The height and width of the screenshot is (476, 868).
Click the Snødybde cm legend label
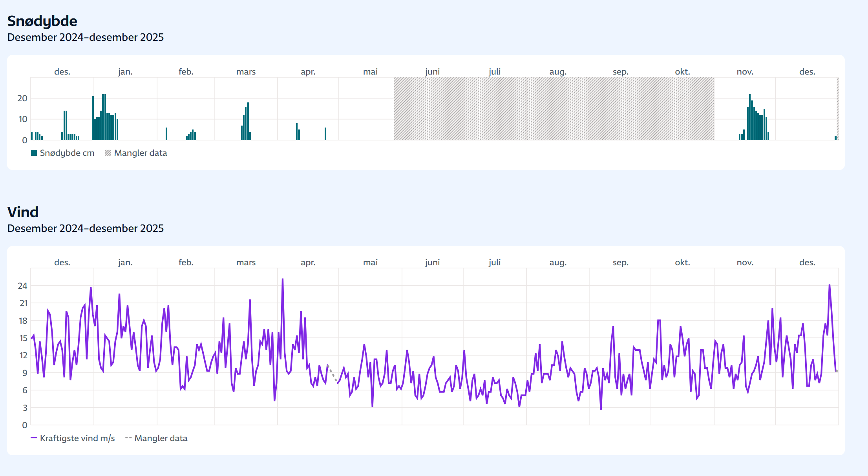67,153
